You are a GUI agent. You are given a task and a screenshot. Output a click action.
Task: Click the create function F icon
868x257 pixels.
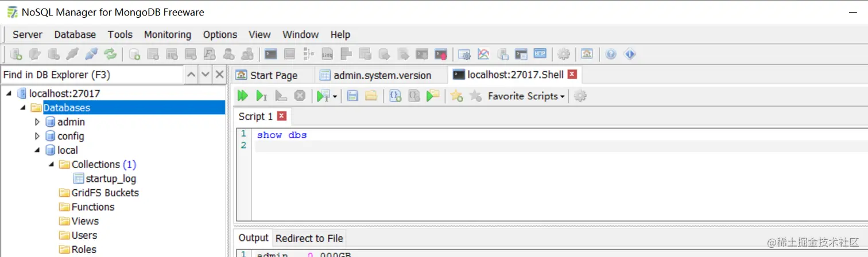pos(210,54)
